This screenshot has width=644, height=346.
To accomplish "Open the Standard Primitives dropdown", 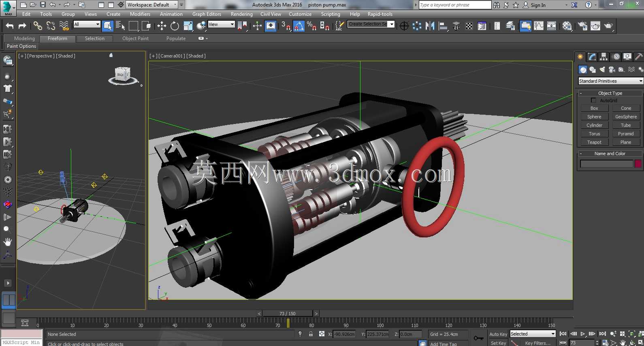I will (x=610, y=81).
